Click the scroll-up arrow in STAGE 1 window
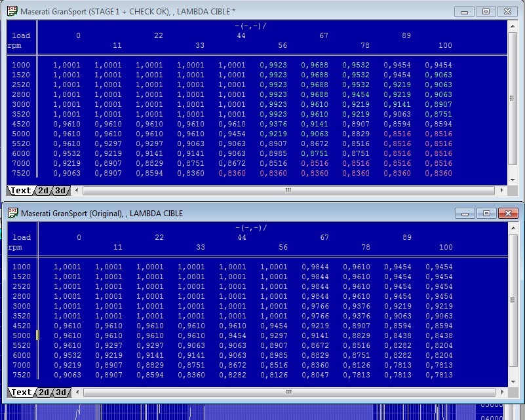 click(513, 26)
